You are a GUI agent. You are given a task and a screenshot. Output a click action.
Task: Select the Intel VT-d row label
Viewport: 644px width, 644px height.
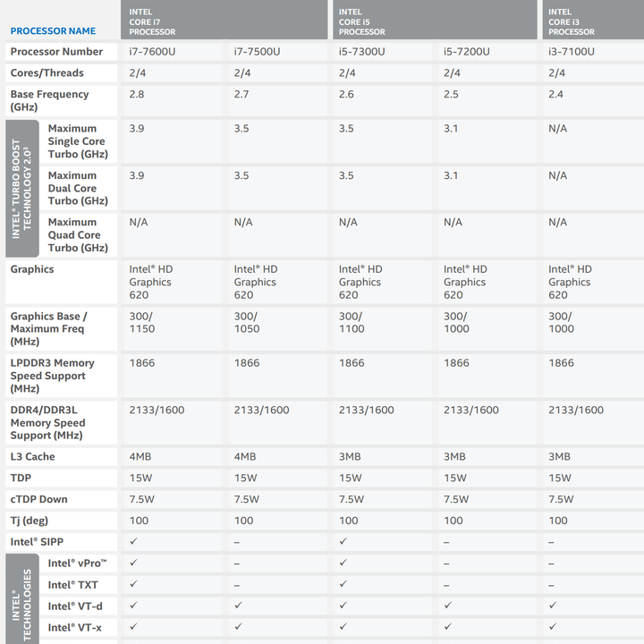pyautogui.click(x=75, y=606)
